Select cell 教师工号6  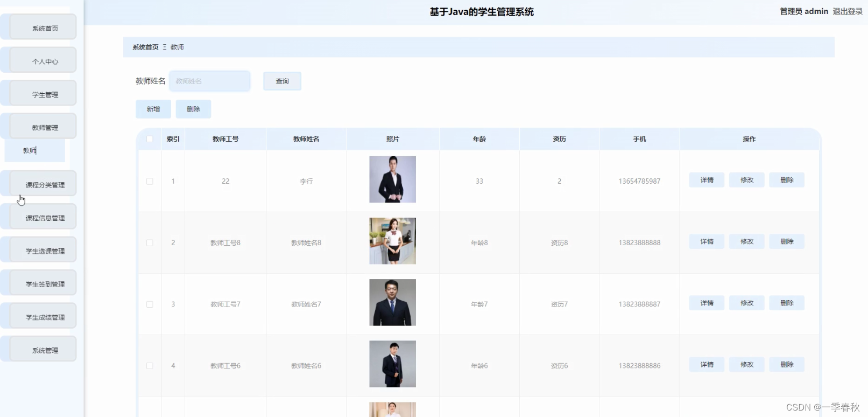point(225,365)
